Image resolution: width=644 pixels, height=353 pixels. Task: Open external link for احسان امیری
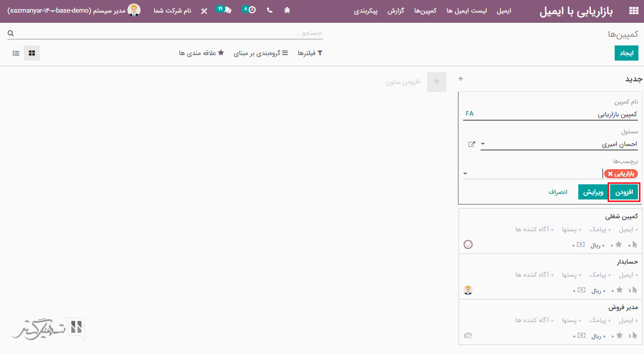(472, 144)
